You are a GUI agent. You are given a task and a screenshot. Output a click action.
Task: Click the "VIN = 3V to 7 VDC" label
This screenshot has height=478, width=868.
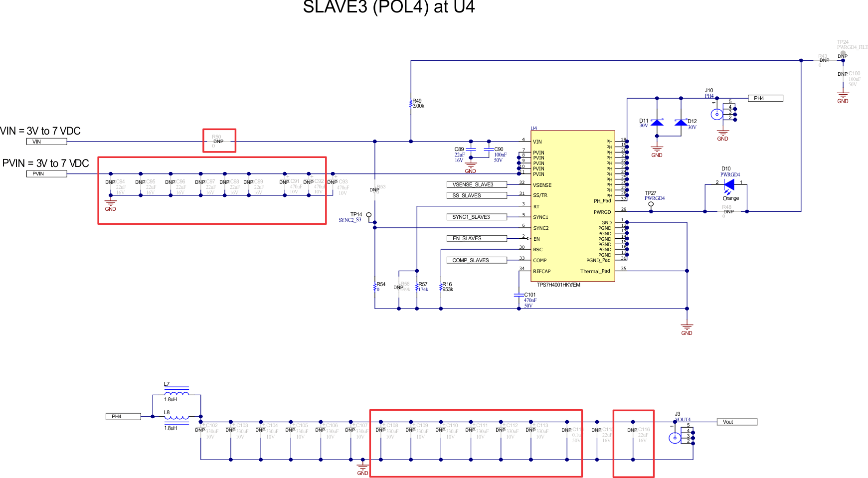(40, 131)
